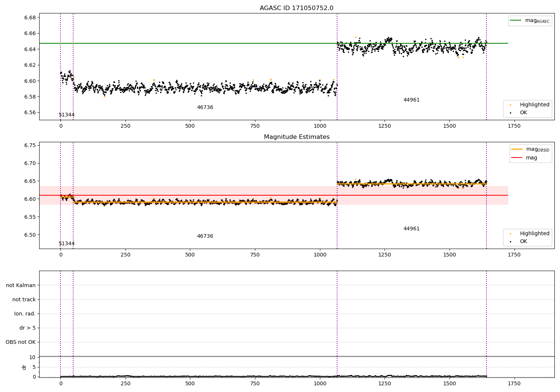This screenshot has height=392, width=560.
Task: Click obsid label 44961 in middle plot
Action: coord(411,229)
